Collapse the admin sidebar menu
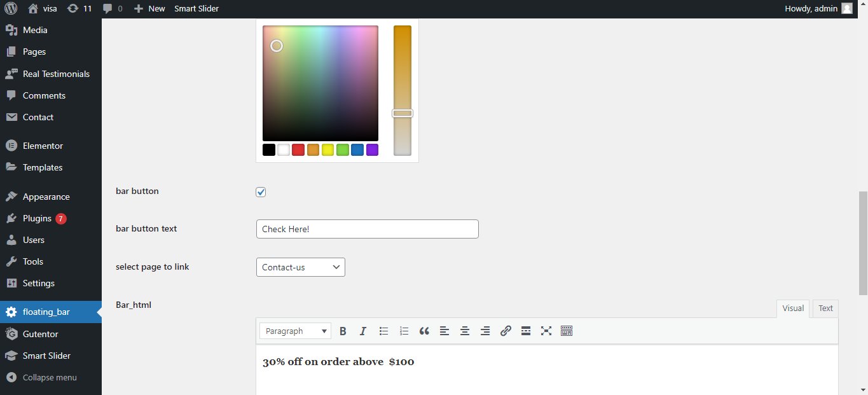The height and width of the screenshot is (395, 868). 51,377
